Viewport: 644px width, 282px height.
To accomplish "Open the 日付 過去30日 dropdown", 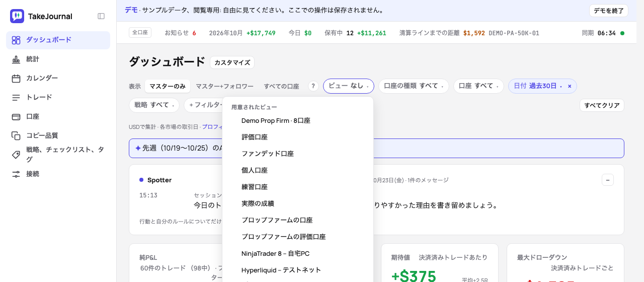I will click(x=537, y=86).
